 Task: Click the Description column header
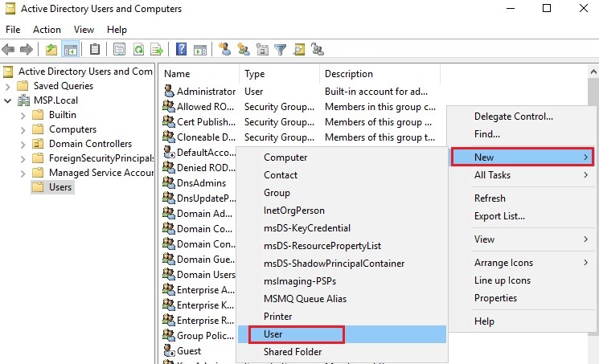click(x=349, y=74)
